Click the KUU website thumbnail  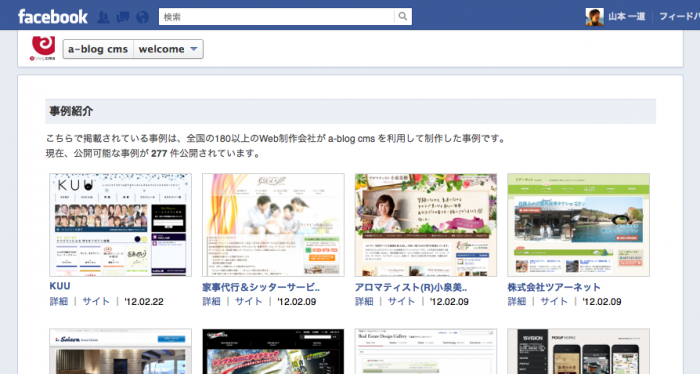121,225
